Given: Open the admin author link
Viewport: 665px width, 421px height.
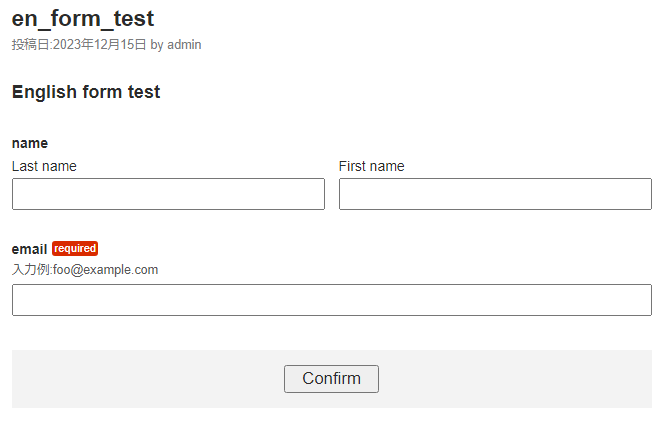Looking at the screenshot, I should tap(184, 44).
